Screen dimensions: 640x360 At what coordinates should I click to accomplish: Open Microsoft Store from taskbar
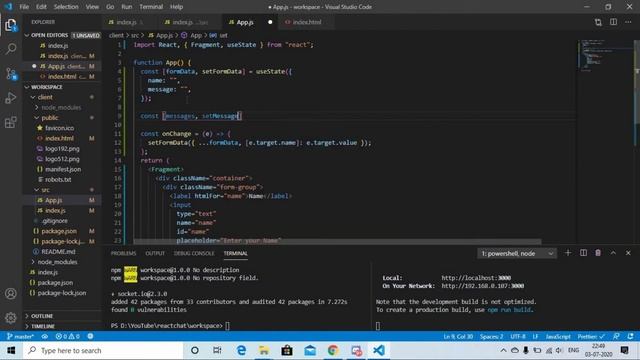pos(287,351)
